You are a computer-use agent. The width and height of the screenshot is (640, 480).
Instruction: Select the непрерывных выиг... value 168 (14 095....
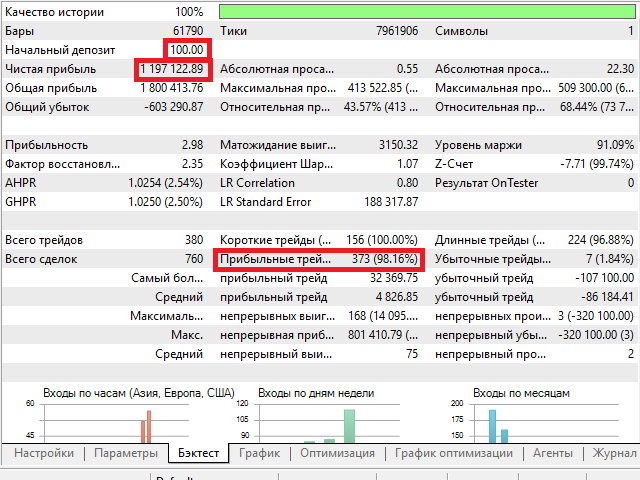[x=383, y=316]
